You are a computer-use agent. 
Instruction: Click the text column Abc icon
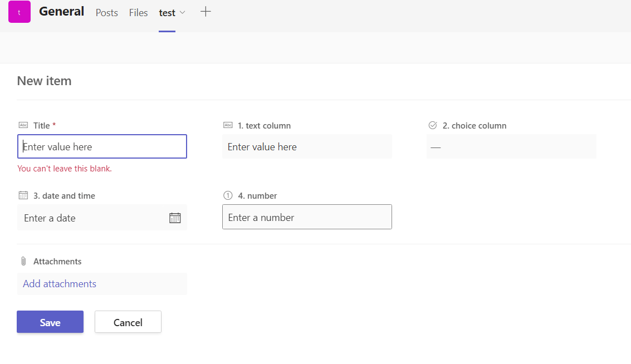228,125
